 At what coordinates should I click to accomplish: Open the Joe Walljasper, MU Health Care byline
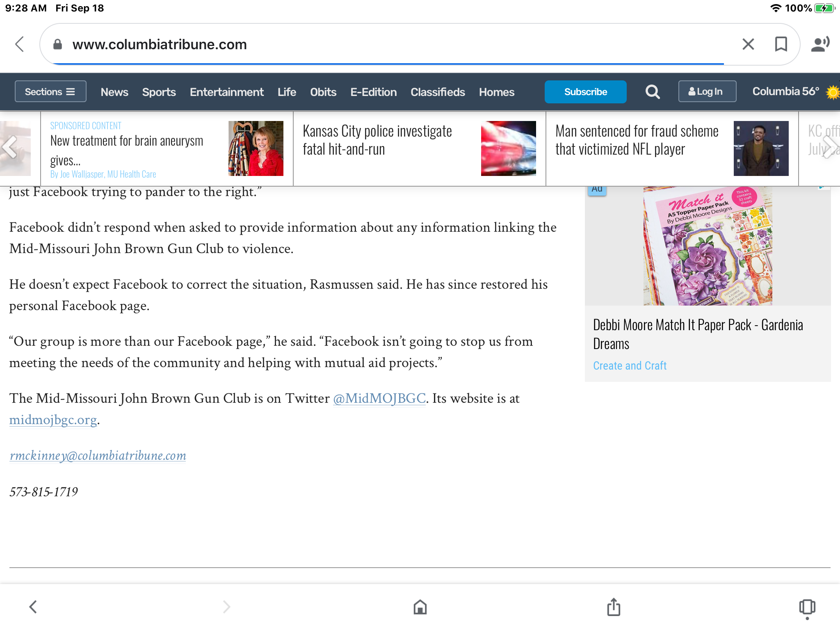pos(103,174)
